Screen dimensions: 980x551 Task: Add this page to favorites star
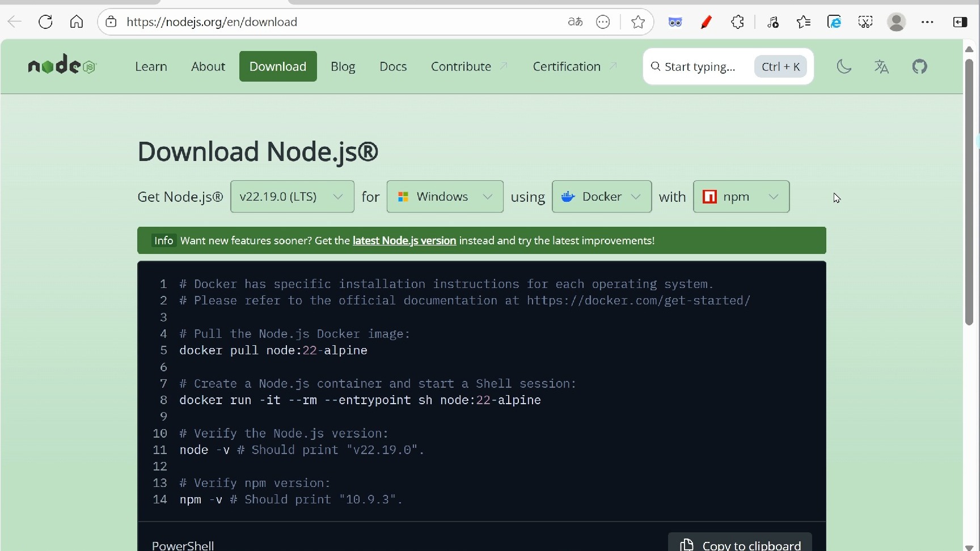click(x=638, y=22)
